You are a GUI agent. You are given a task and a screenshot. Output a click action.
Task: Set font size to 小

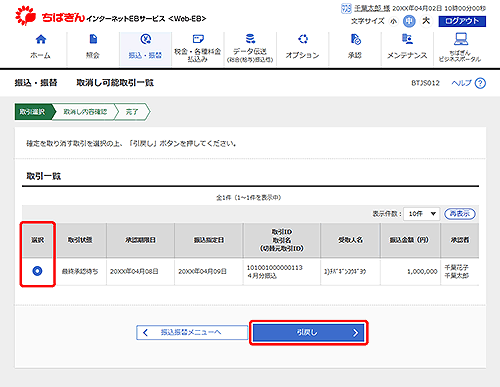394,21
